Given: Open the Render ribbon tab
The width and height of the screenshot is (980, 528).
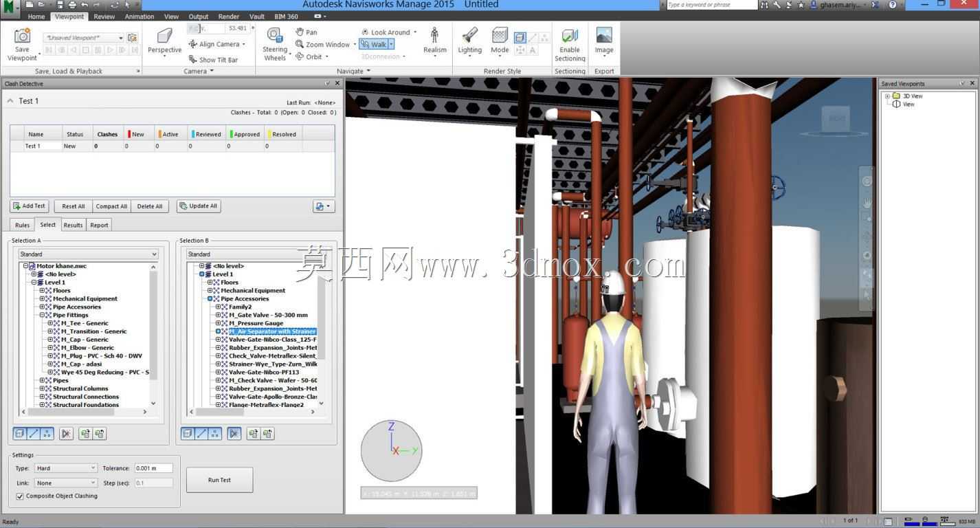Looking at the screenshot, I should coord(229,16).
